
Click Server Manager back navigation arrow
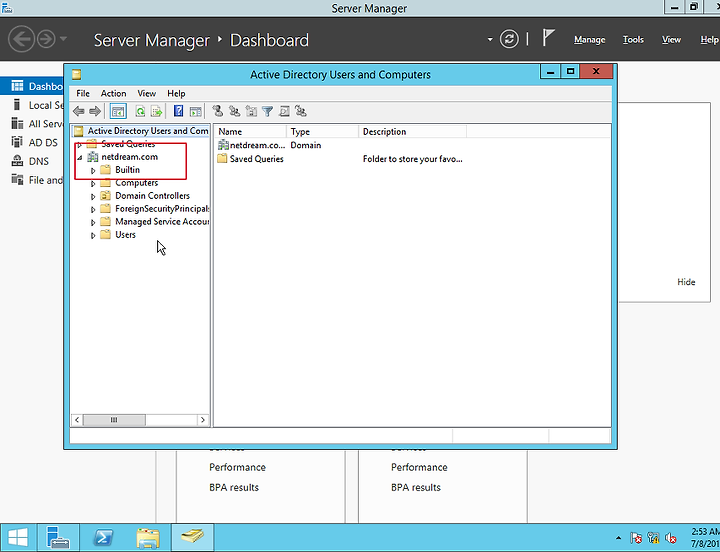coord(21,39)
